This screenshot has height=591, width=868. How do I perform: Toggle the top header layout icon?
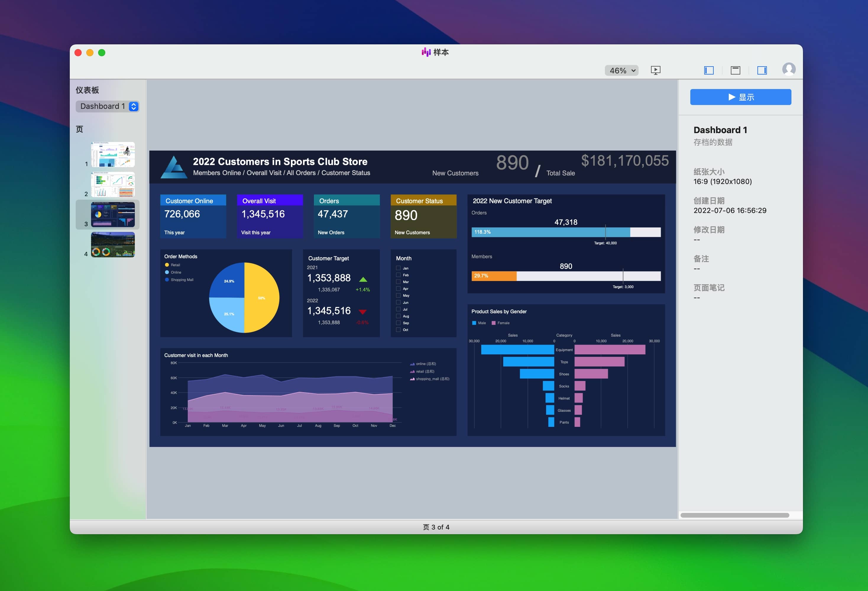click(x=735, y=70)
